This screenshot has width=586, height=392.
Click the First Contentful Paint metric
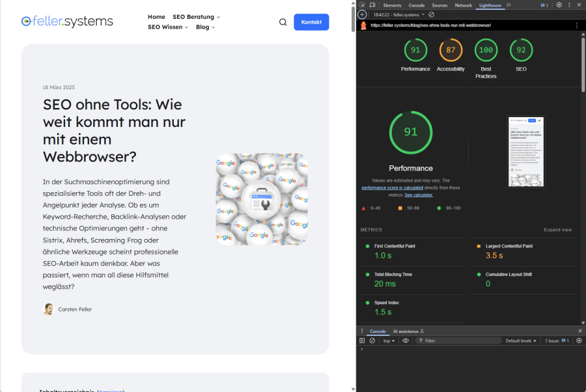[413, 252]
